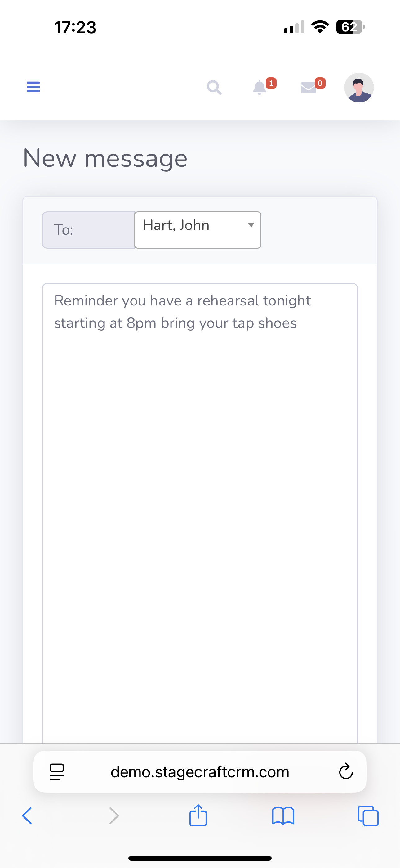Screen dimensions: 400x868
Task: Reload the page in Safari
Action: [x=345, y=772]
